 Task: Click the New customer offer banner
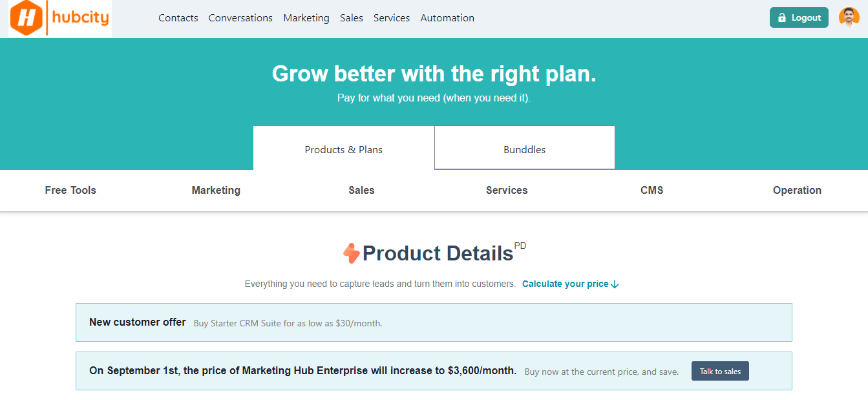(433, 322)
